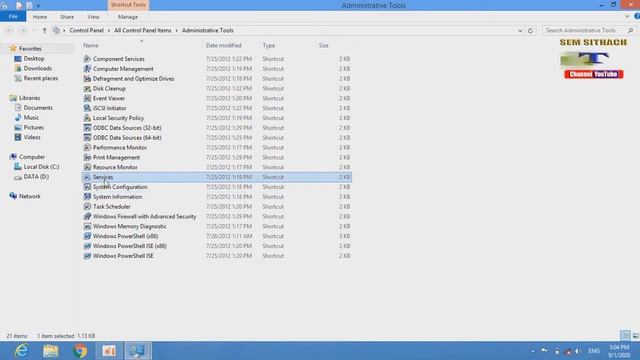The image size is (640, 360).
Task: Open Internet Explorer from the taskbar
Action: click(21, 351)
